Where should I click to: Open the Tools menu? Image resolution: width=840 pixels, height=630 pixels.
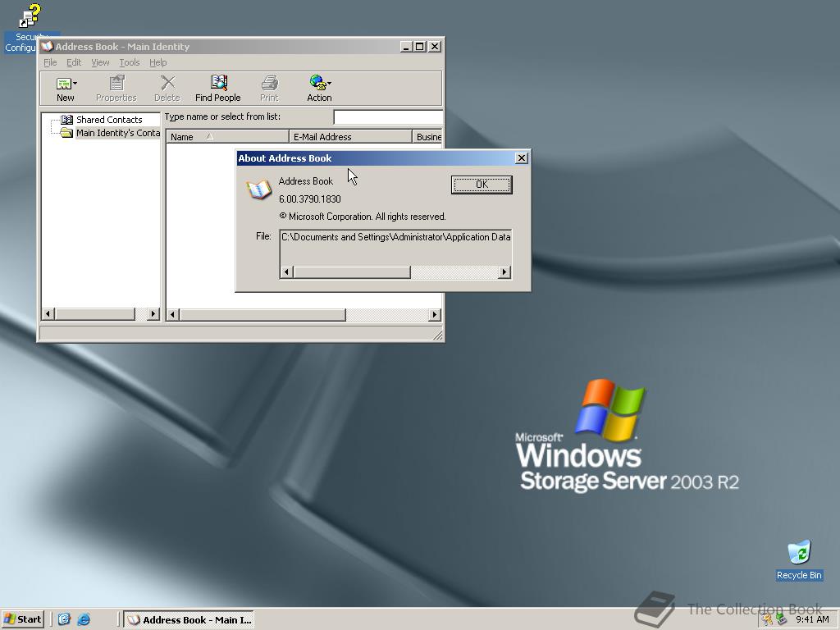coord(129,62)
